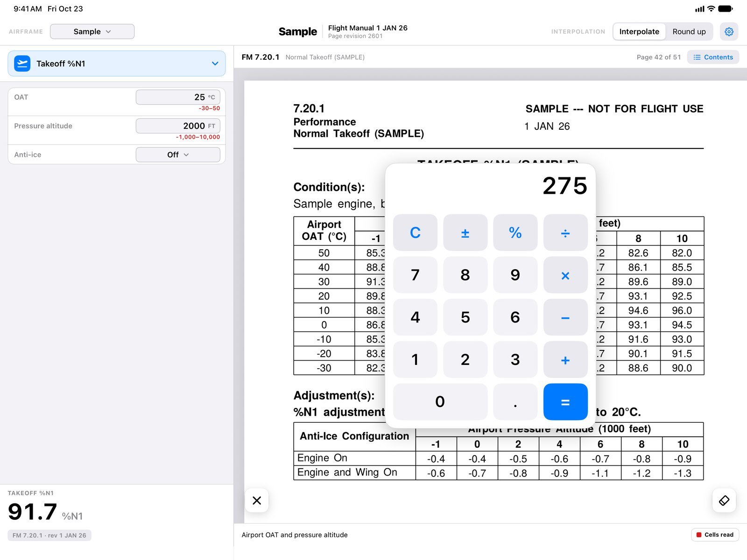Tap the divide operator key
Screen dimensions: 747x560
(565, 232)
